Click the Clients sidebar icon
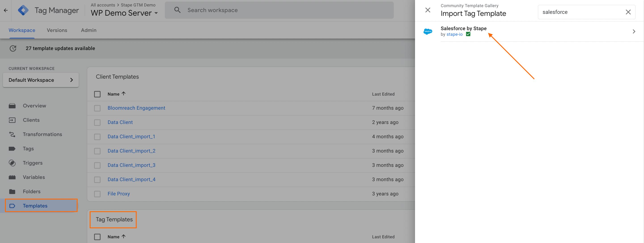 [x=12, y=120]
